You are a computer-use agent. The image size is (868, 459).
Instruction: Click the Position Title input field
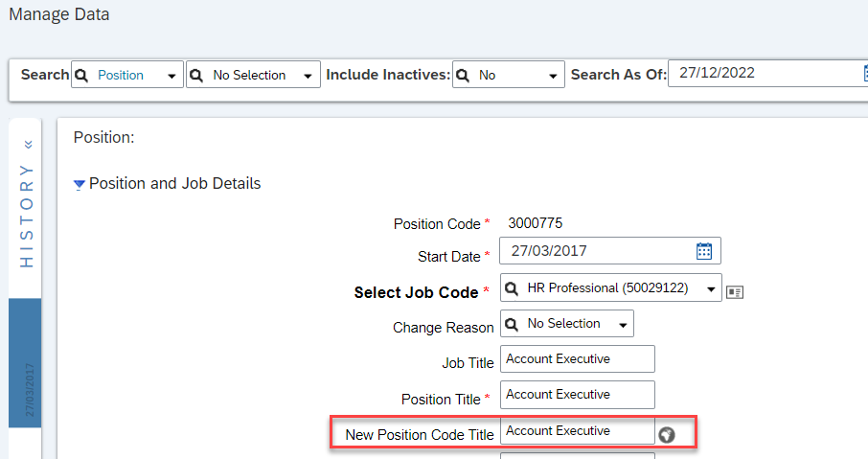(x=578, y=395)
